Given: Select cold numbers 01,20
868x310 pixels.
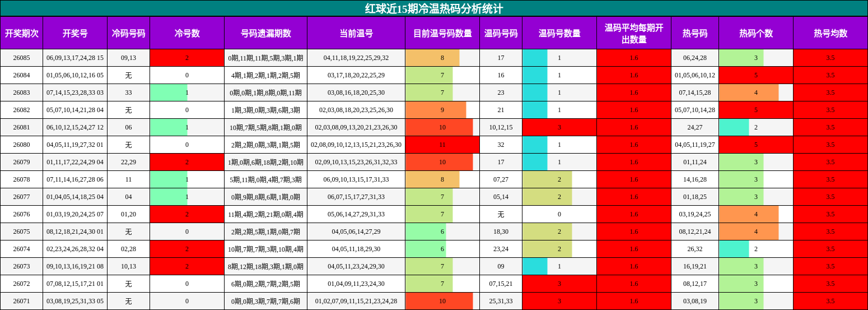Looking at the screenshot, I should click(128, 214).
